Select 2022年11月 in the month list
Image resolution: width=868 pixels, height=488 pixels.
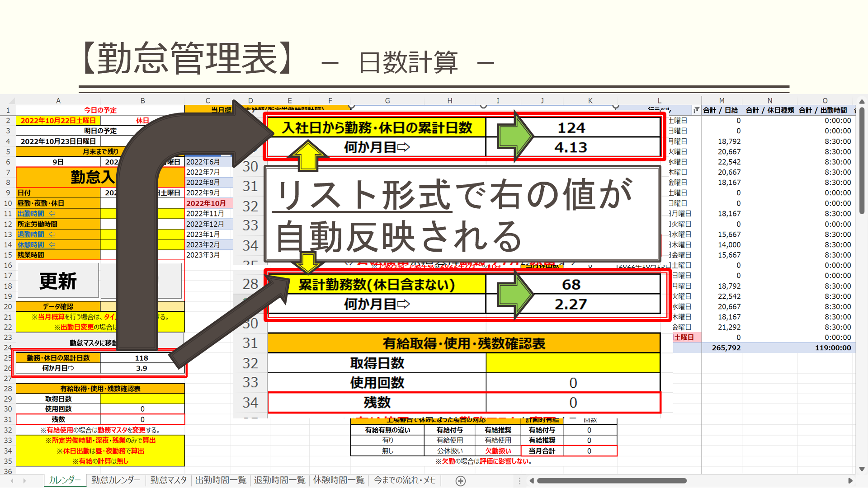coord(209,214)
